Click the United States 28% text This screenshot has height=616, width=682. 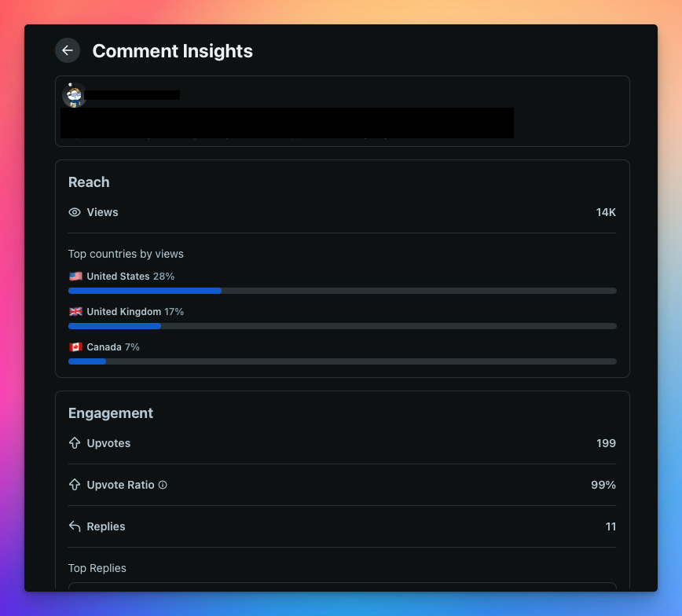coord(130,277)
